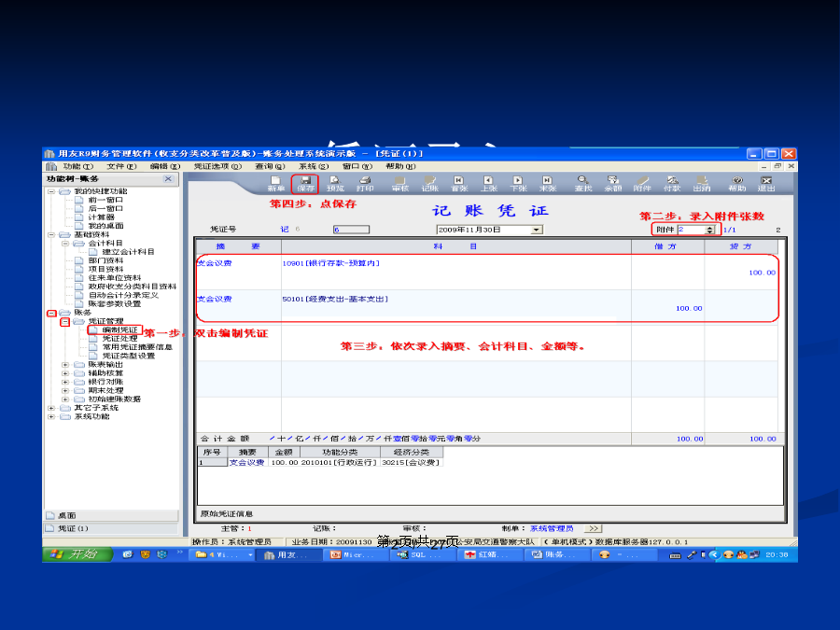The height and width of the screenshot is (630, 840).
Task: Click the 审核 (audit) toolbar icon
Action: 400,184
